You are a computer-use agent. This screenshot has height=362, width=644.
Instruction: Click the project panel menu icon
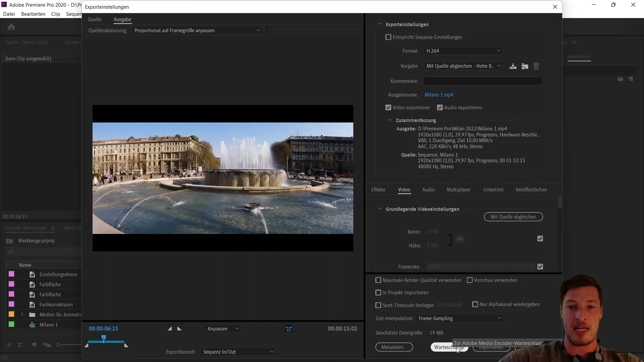pyautogui.click(x=53, y=228)
